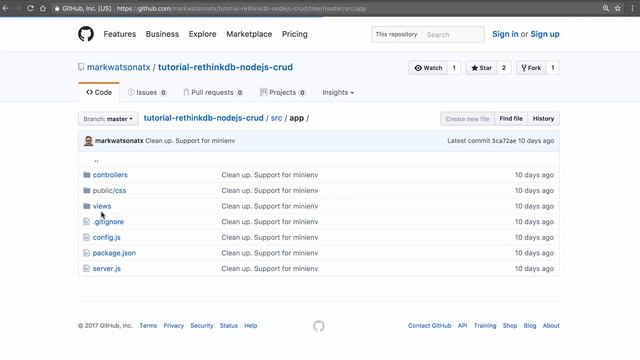
Task: Click config.js file icon
Action: point(86,237)
